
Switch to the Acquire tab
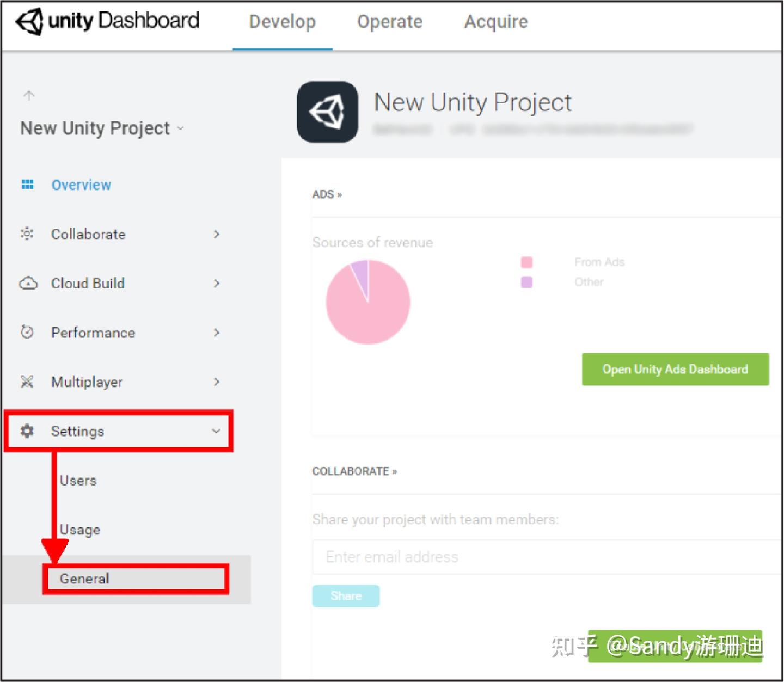point(495,22)
